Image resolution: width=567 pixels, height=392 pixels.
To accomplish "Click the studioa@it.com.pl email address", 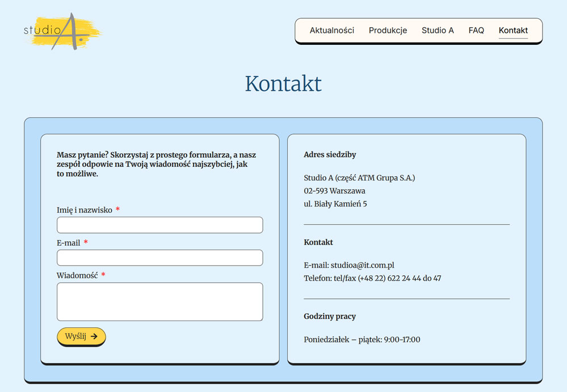I will (x=362, y=265).
